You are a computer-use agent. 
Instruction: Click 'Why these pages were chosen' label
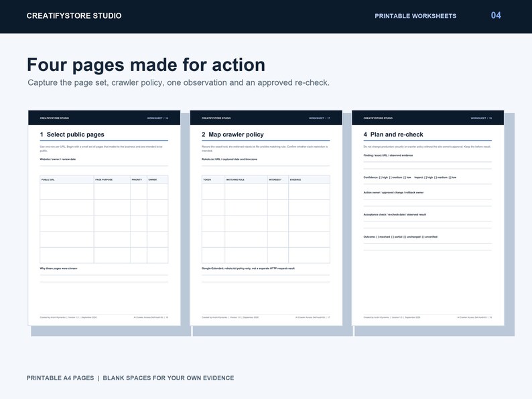(x=58, y=268)
